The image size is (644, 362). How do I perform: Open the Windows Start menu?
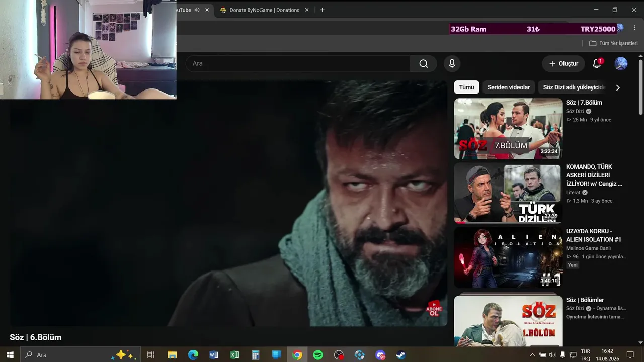point(10,355)
